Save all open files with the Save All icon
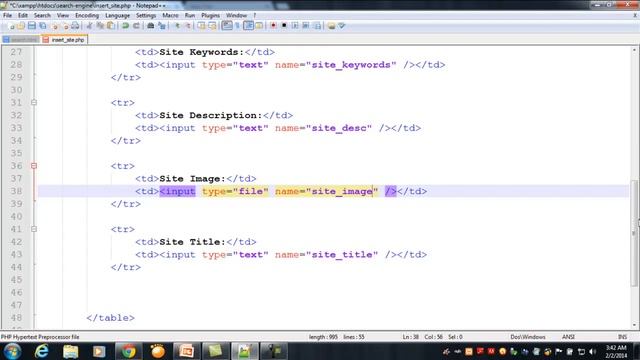 42,26
